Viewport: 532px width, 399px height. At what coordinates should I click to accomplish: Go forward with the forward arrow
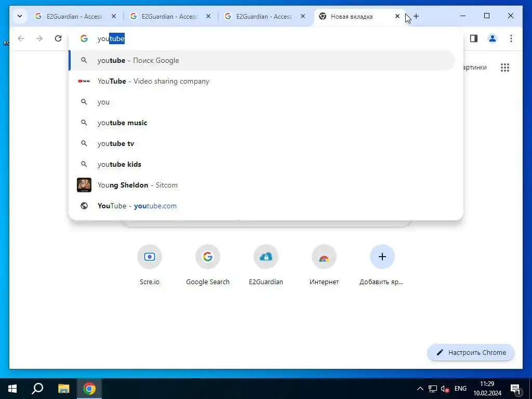point(39,38)
